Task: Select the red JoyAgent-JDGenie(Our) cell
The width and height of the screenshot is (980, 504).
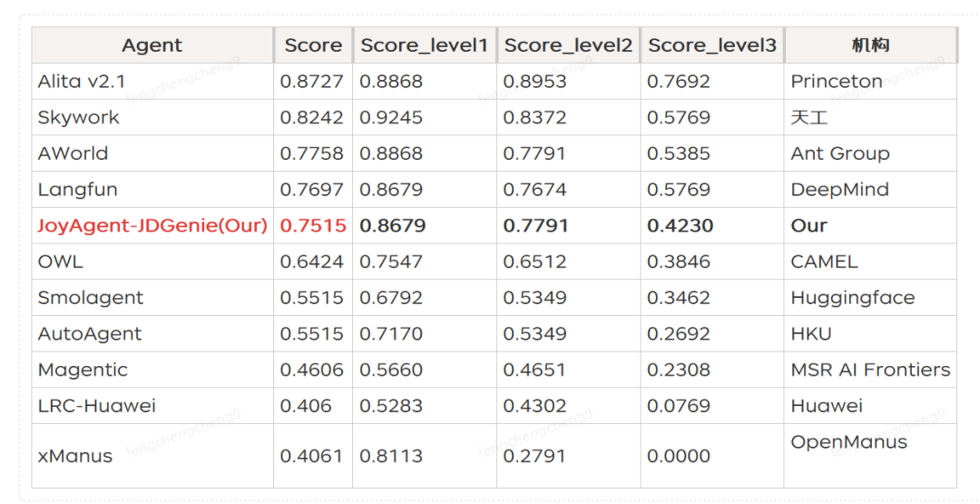Action: point(152,226)
